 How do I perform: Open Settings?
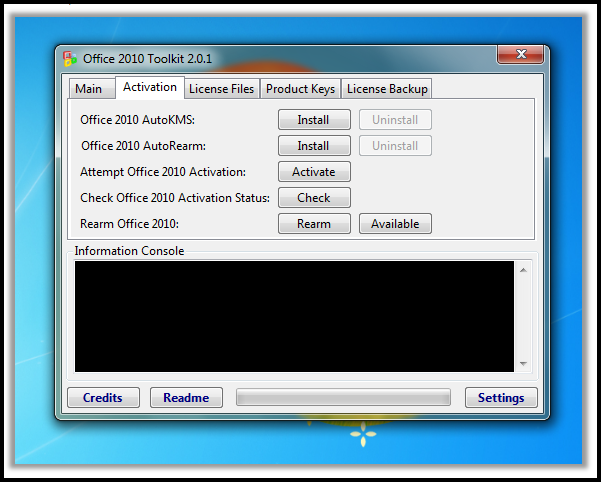tap(501, 398)
